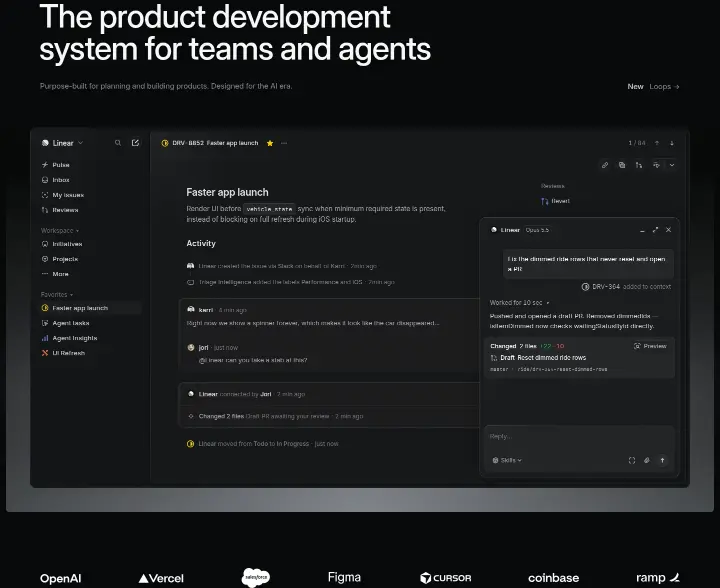The width and height of the screenshot is (720, 588).
Task: Click the OpenAI customer logo
Action: [x=61, y=578]
